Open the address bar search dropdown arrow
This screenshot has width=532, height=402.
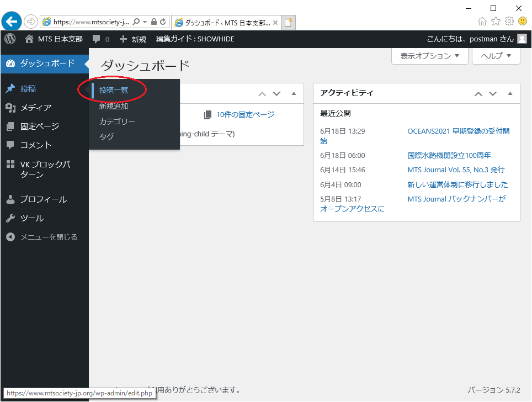(145, 22)
